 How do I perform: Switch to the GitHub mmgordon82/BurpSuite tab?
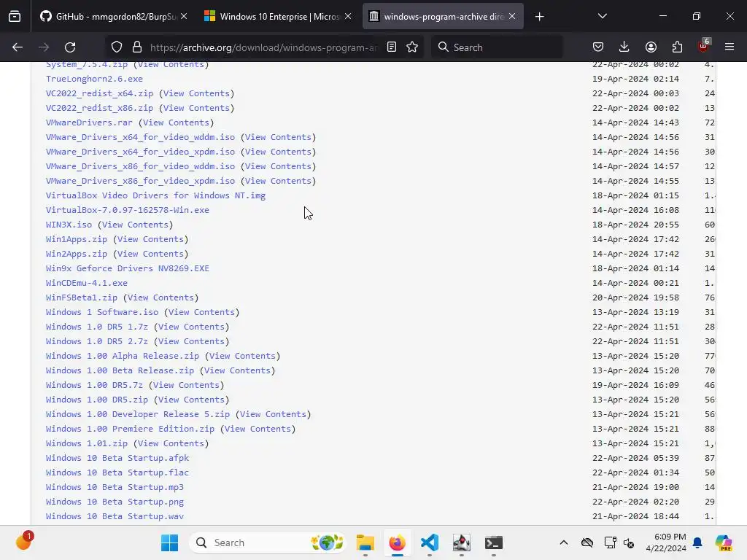point(113,17)
